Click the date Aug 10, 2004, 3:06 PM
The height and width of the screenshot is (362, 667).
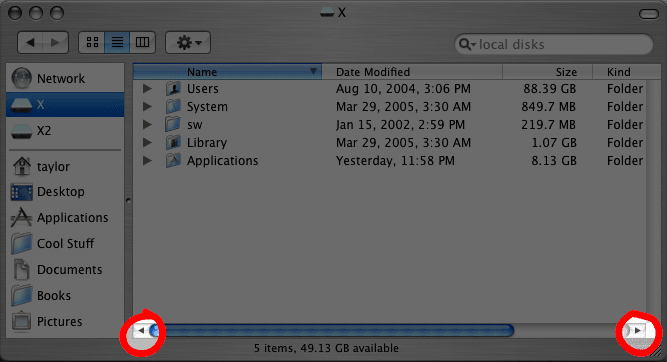403,88
